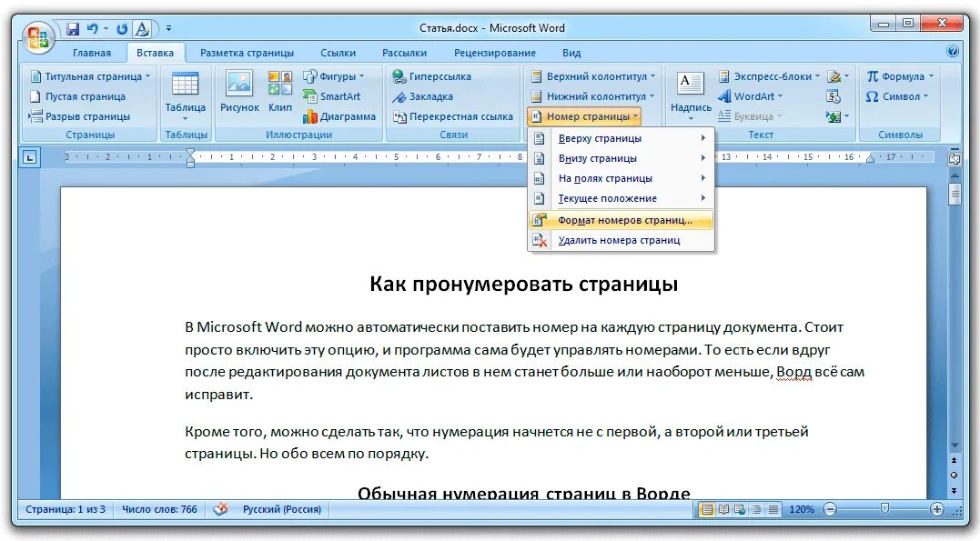Save the document from the quick toolbar
The height and width of the screenshot is (541, 980).
(73, 28)
